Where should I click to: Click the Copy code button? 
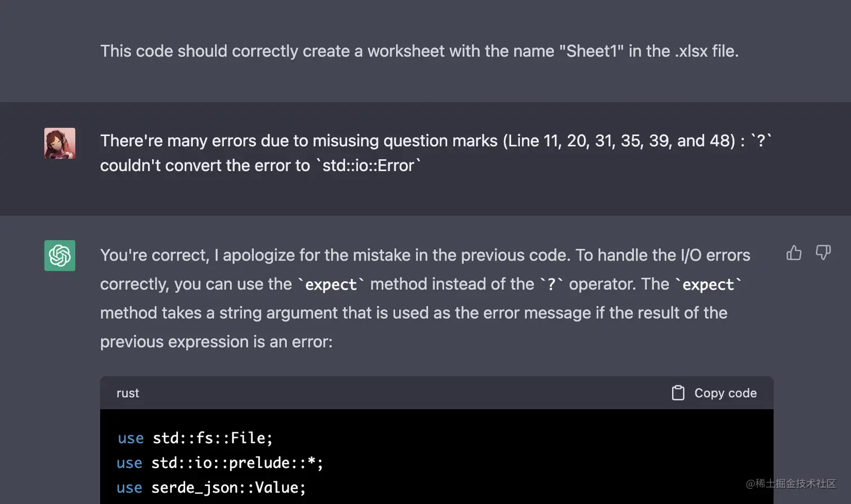point(714,393)
